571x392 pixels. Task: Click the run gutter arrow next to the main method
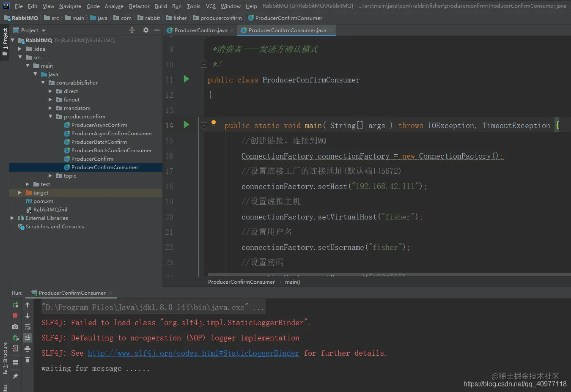(x=186, y=125)
